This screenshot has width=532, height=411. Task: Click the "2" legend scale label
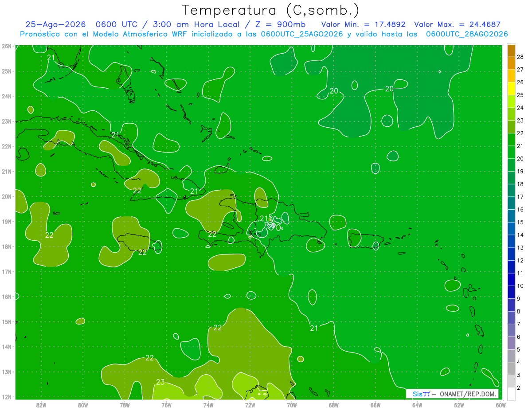(518, 388)
